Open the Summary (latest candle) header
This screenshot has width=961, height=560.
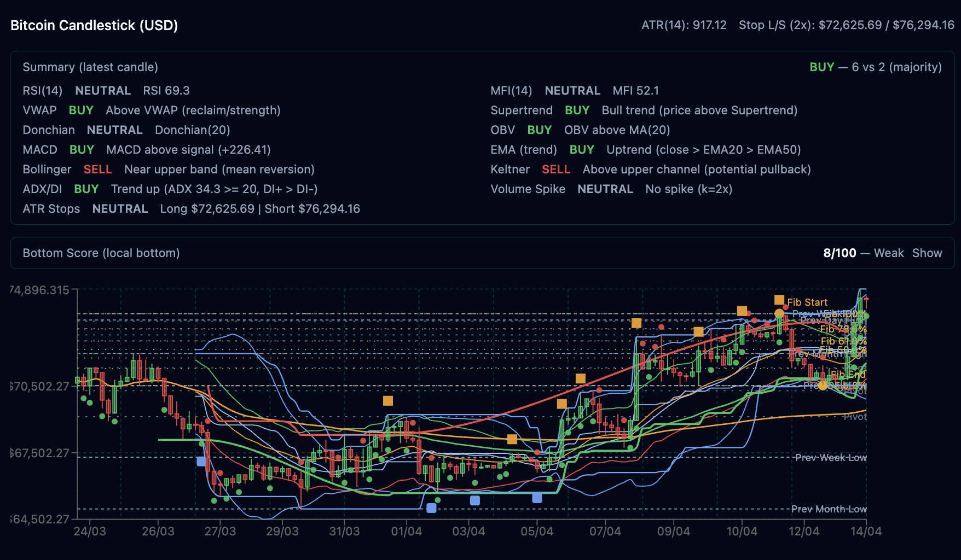pyautogui.click(x=90, y=67)
